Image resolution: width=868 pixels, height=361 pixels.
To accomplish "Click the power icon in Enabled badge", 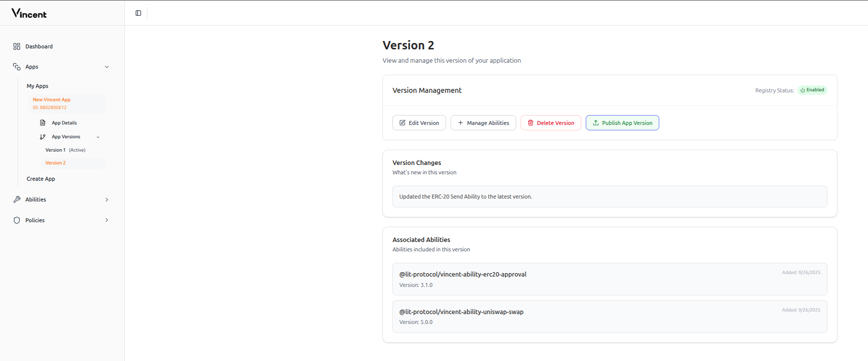I will tap(803, 90).
